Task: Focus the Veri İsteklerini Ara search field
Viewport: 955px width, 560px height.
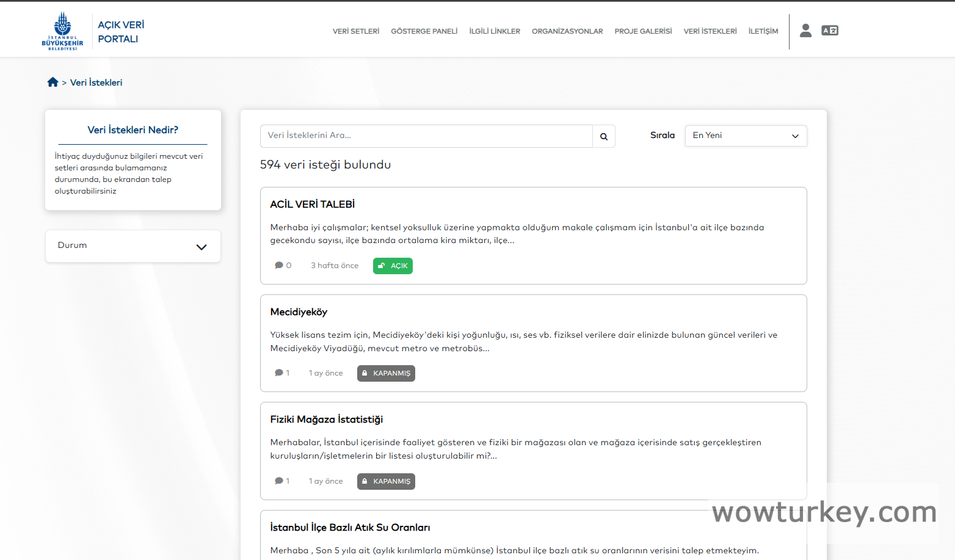Action: click(x=426, y=136)
